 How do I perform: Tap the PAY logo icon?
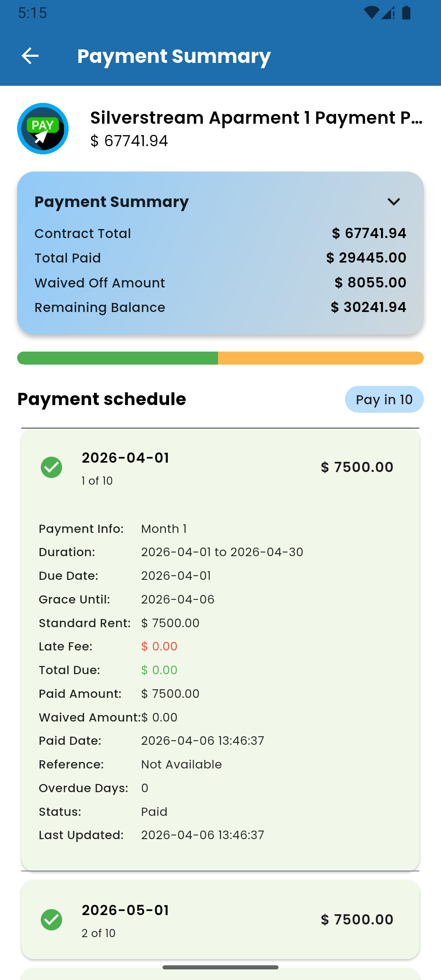(x=43, y=129)
